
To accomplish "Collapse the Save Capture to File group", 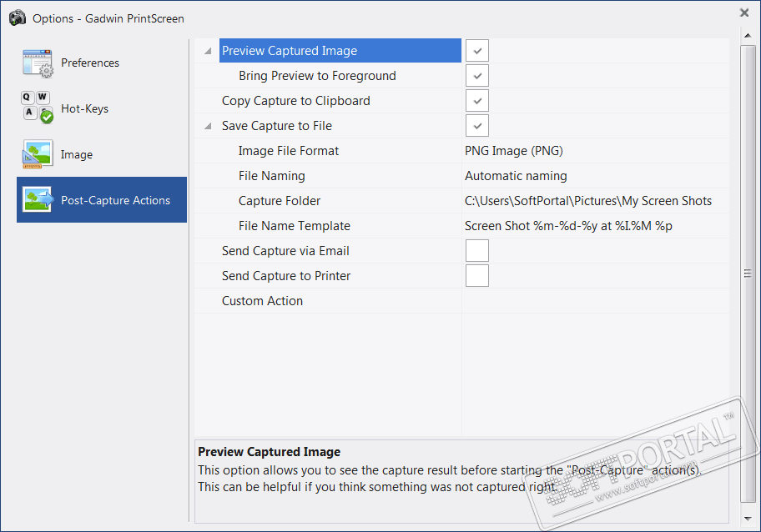I will tap(208, 127).
